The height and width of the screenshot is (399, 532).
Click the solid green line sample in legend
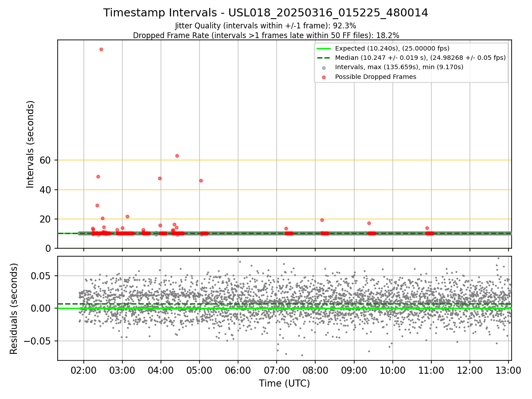(324, 48)
